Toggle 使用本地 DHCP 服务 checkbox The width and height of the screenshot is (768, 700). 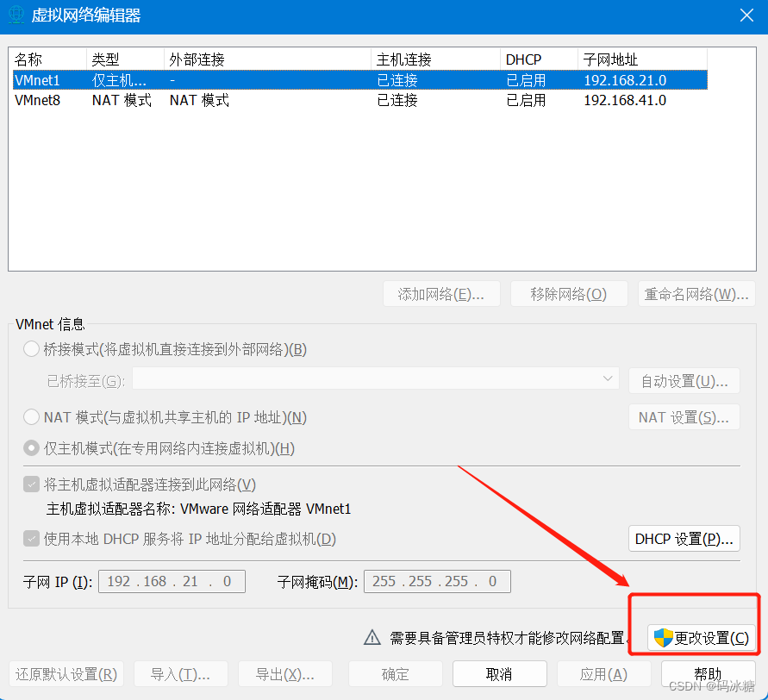click(31, 540)
